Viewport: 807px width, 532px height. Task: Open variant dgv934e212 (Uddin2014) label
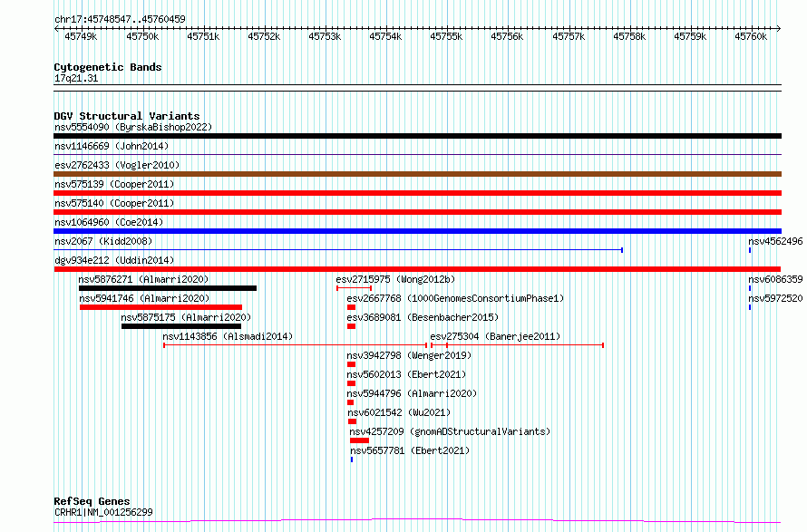pyautogui.click(x=114, y=260)
